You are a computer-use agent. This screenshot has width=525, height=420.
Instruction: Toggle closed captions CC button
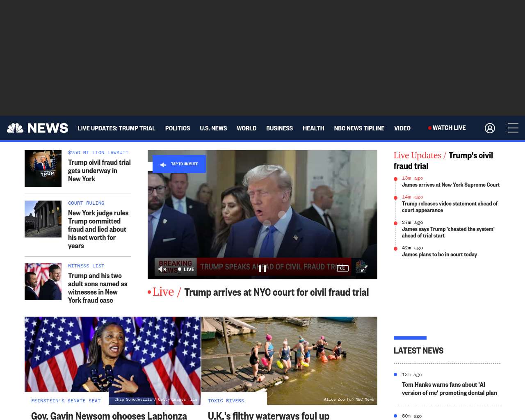342,268
